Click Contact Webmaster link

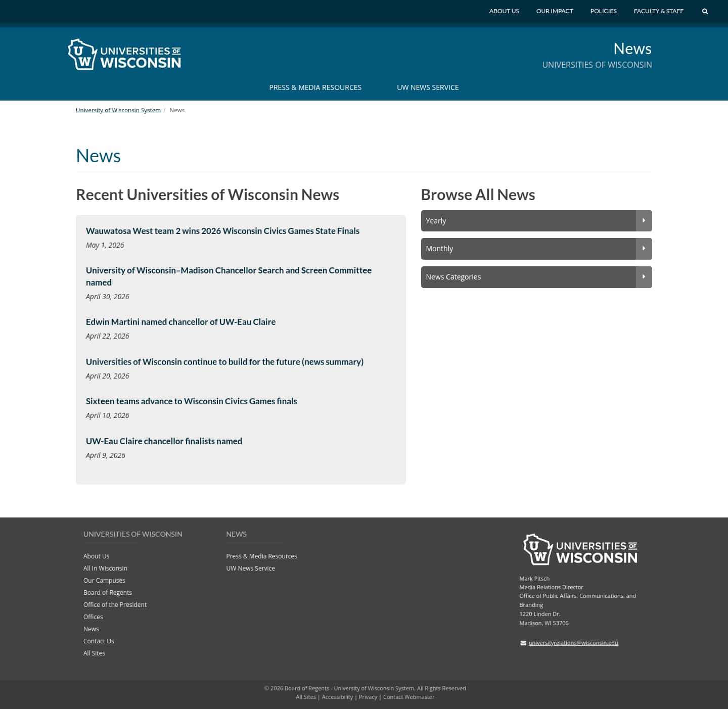[x=408, y=697]
